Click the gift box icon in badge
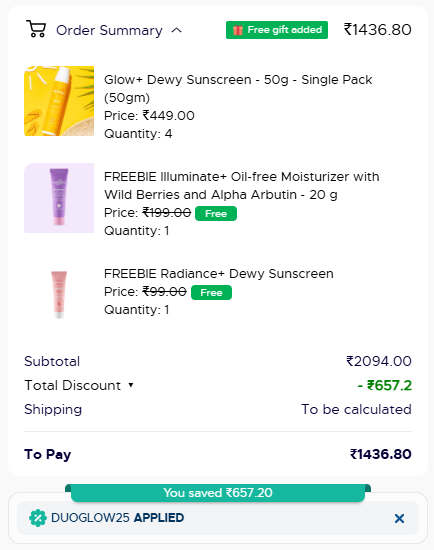The width and height of the screenshot is (434, 550). [238, 30]
